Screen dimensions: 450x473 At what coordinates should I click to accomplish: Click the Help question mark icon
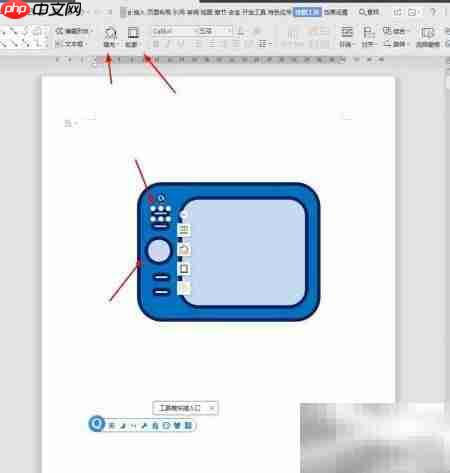[433, 12]
